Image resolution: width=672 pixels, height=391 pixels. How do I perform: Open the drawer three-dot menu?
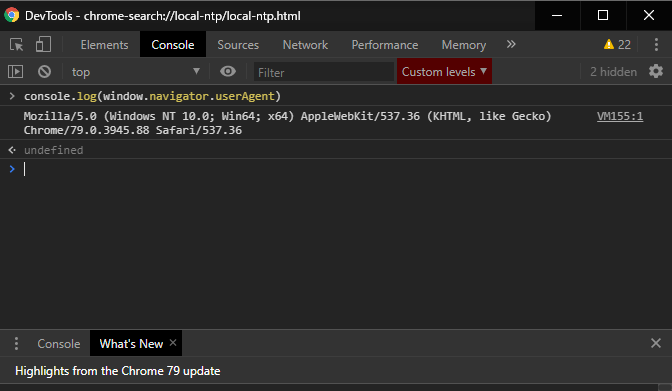(x=16, y=343)
